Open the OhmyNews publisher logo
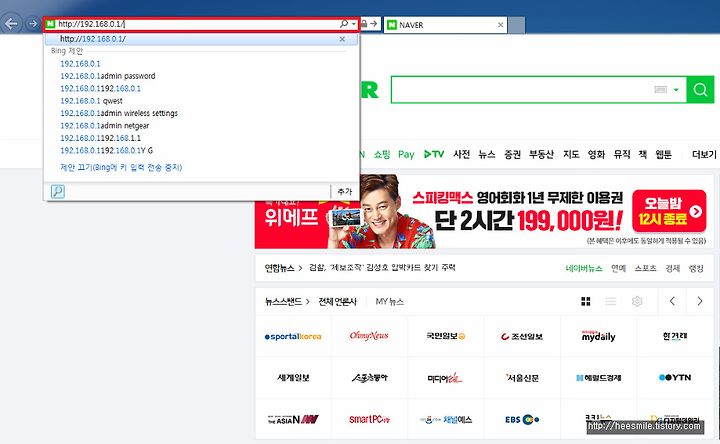720x444 pixels. 369,336
